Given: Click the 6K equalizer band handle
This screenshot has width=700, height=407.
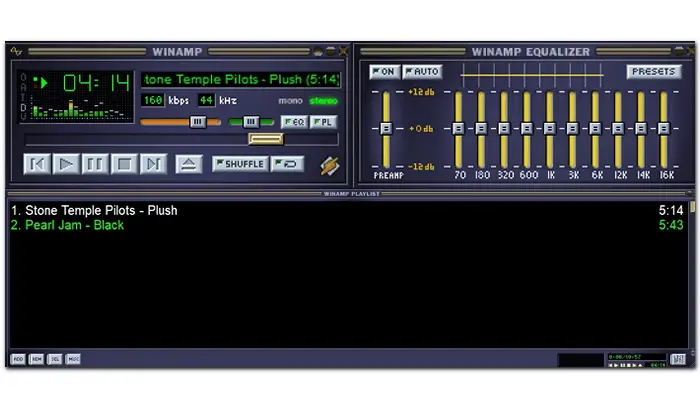Looking at the screenshot, I should click(x=595, y=129).
